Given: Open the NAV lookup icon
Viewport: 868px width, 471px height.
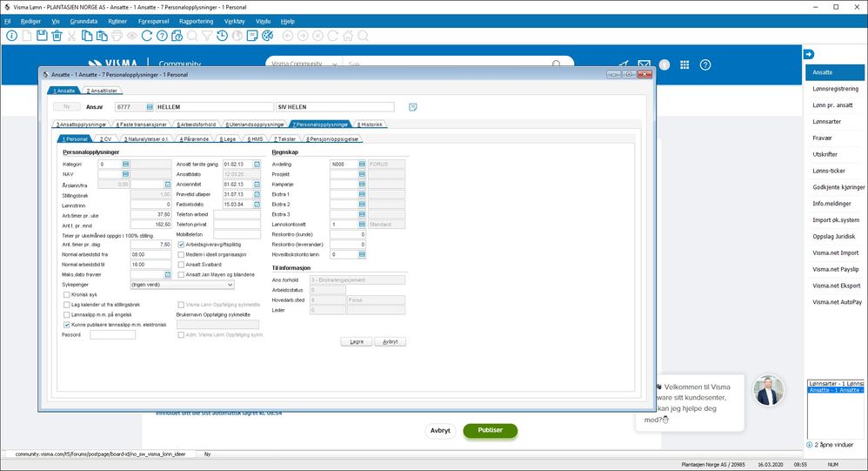Looking at the screenshot, I should tap(125, 174).
